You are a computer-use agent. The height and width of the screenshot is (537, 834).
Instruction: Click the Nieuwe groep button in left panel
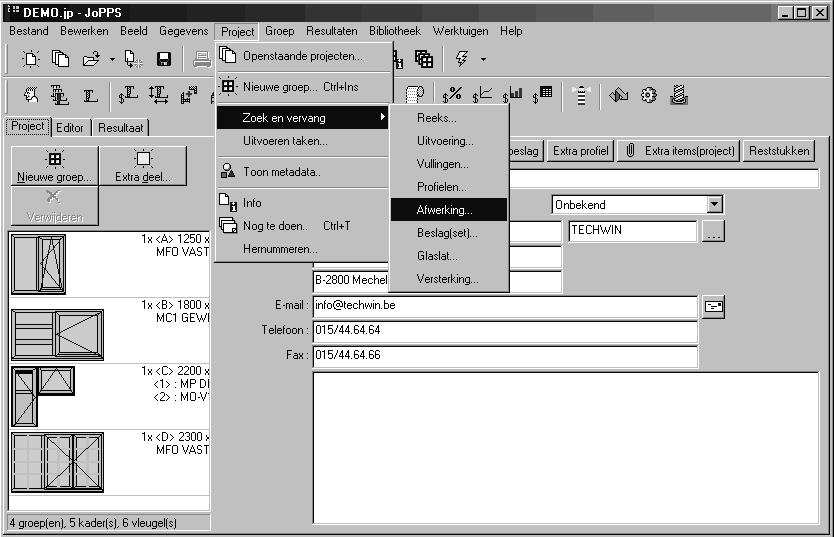54,166
